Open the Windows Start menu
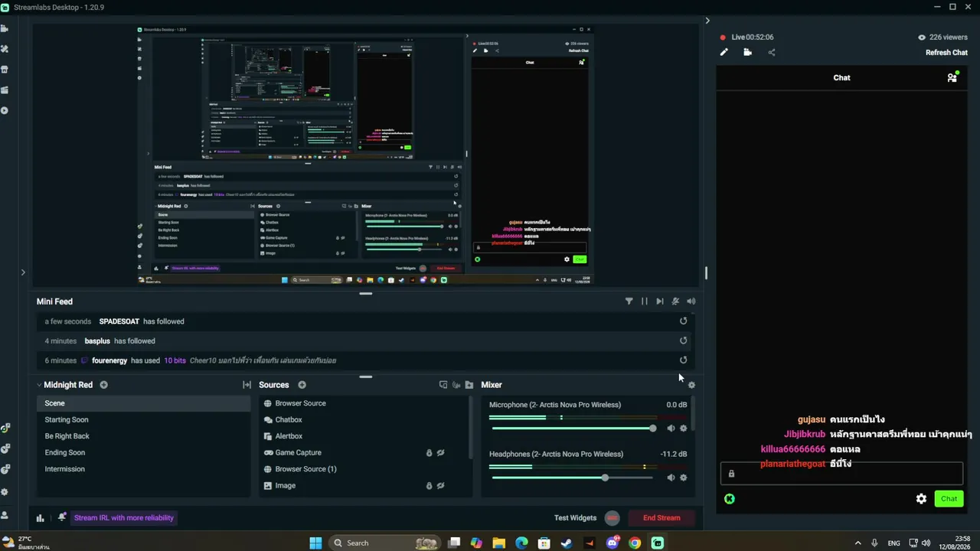 [x=315, y=543]
